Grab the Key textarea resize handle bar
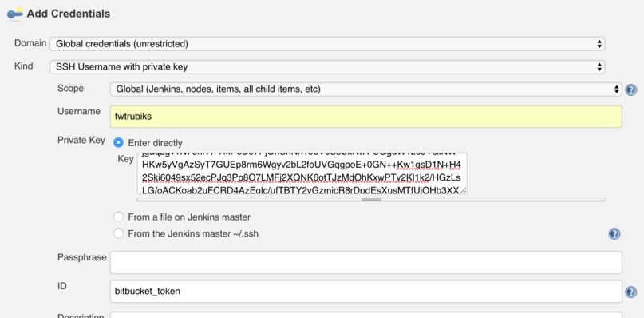This screenshot has width=644, height=318. (x=371, y=200)
